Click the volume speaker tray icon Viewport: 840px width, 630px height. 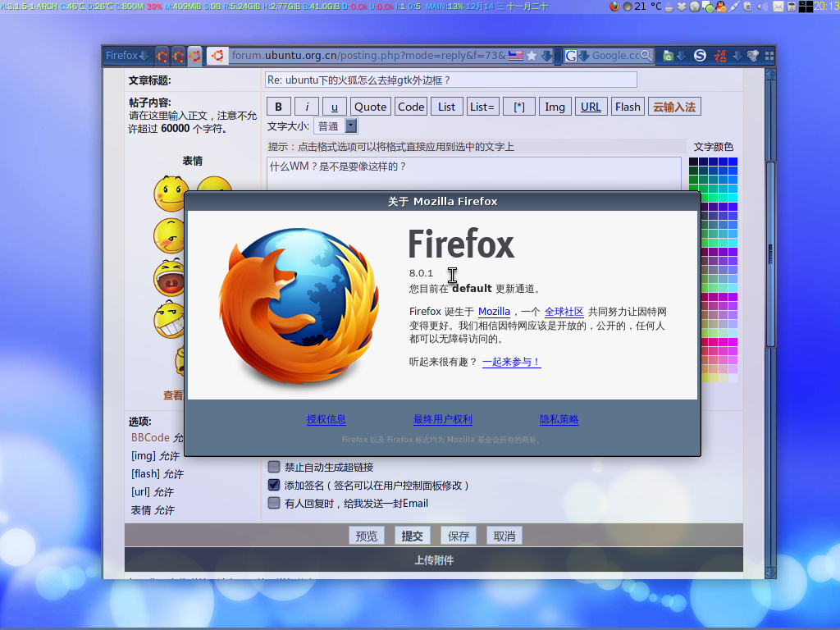point(762,7)
